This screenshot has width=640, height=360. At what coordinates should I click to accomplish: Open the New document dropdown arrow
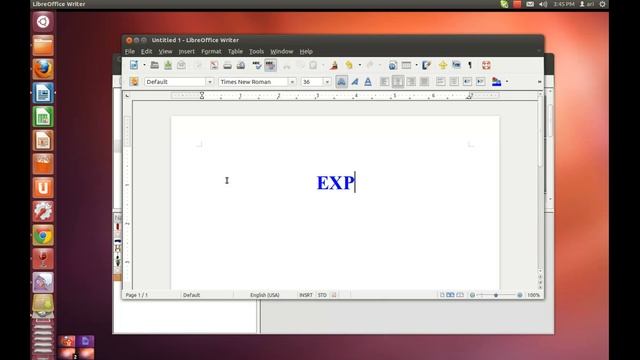coord(144,65)
